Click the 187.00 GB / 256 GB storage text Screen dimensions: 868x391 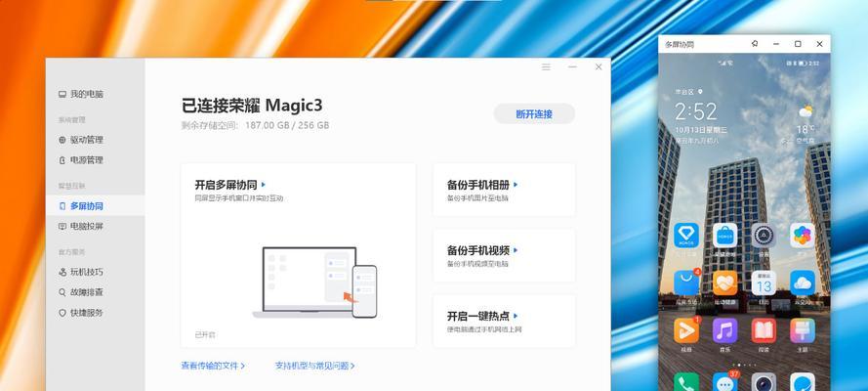287,126
